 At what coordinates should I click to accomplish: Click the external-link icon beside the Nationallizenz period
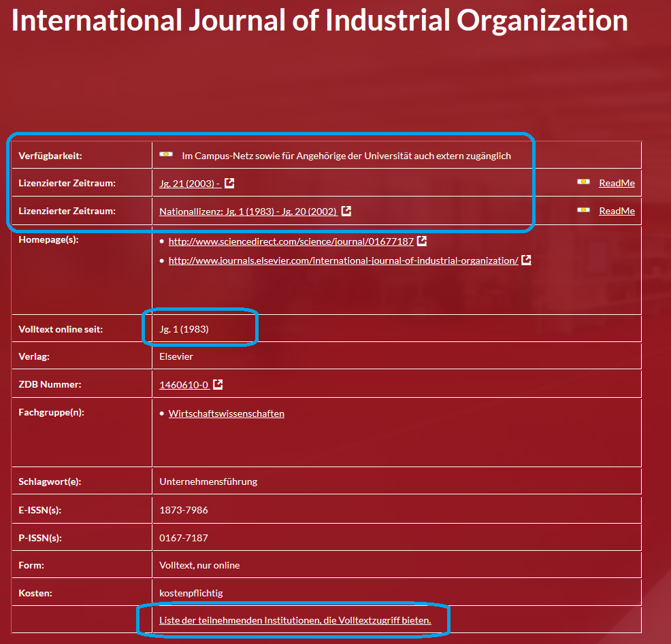(346, 211)
